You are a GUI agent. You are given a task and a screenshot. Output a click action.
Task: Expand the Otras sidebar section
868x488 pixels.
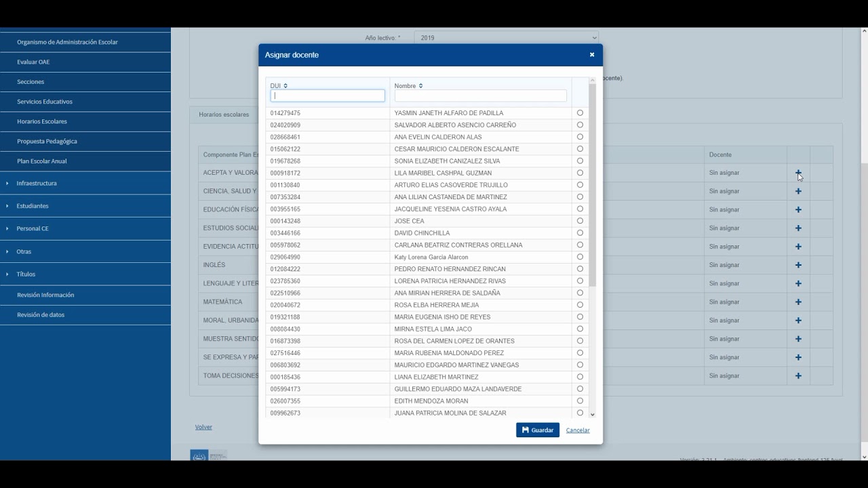85,251
